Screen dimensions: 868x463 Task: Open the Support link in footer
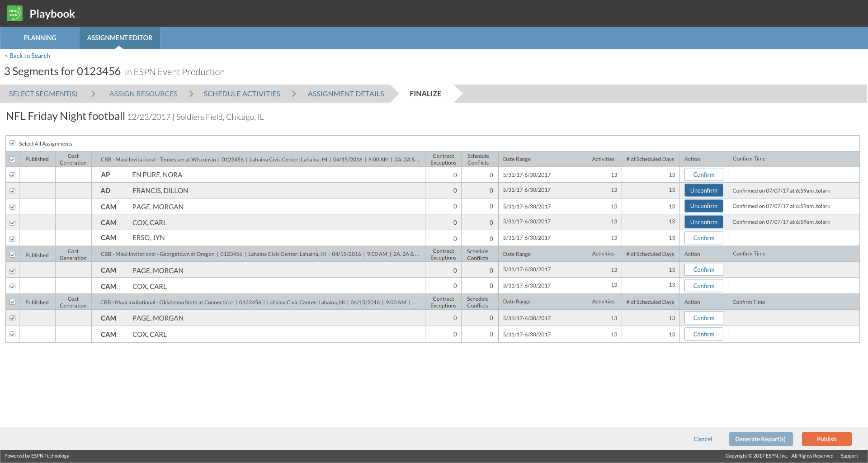(x=849, y=456)
